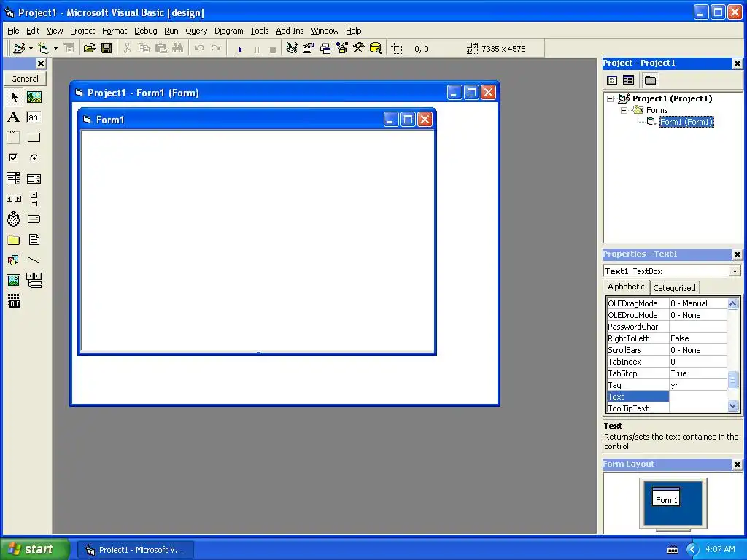Viewport: 747px width, 560px height.
Task: Open the Project menu
Action: pyautogui.click(x=82, y=31)
